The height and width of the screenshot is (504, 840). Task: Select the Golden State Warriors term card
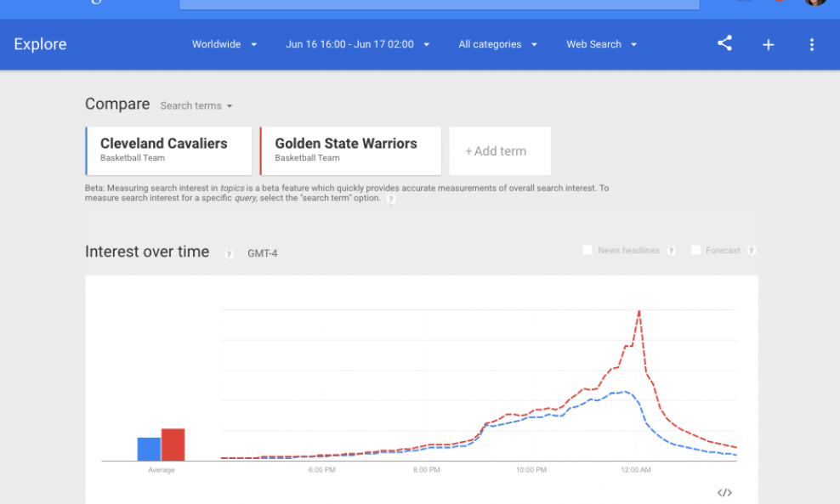pyautogui.click(x=350, y=151)
